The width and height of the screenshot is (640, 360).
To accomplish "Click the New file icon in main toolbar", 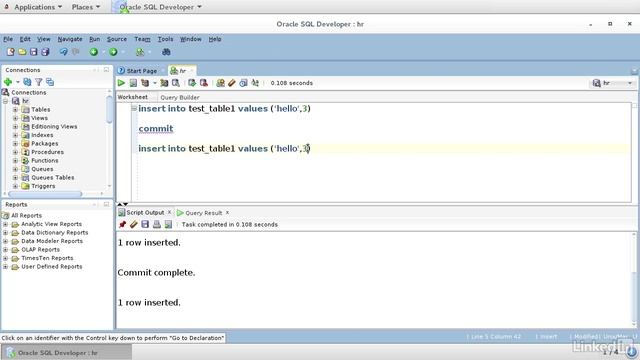I will pos(11,52).
